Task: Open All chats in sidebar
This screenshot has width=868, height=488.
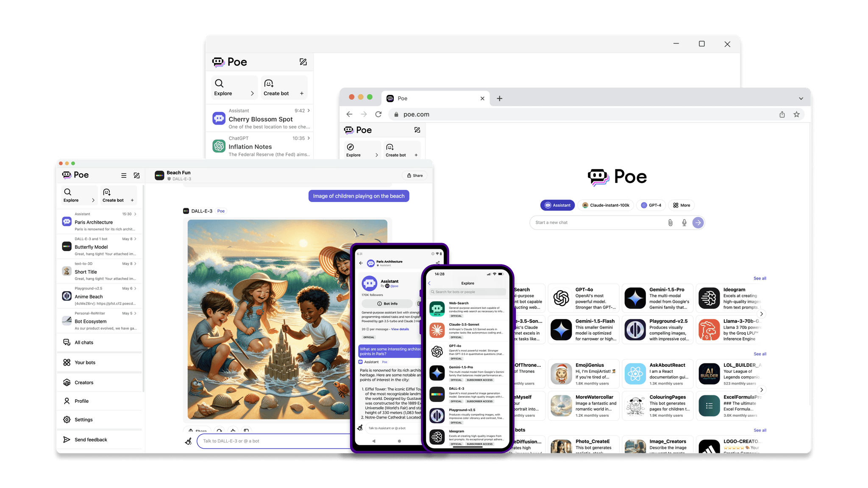Action: tap(84, 342)
